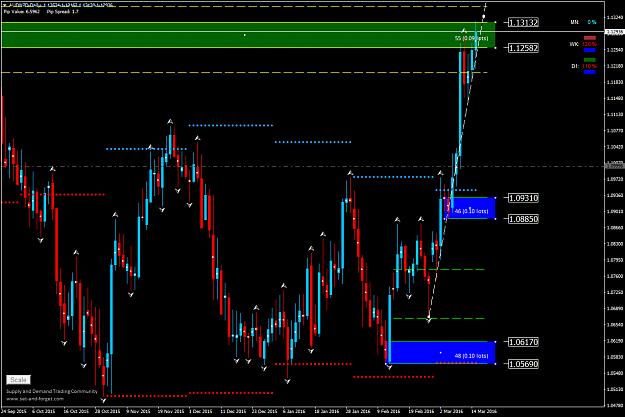Click the Pip Value readout
625x417 pixels.
[22, 12]
